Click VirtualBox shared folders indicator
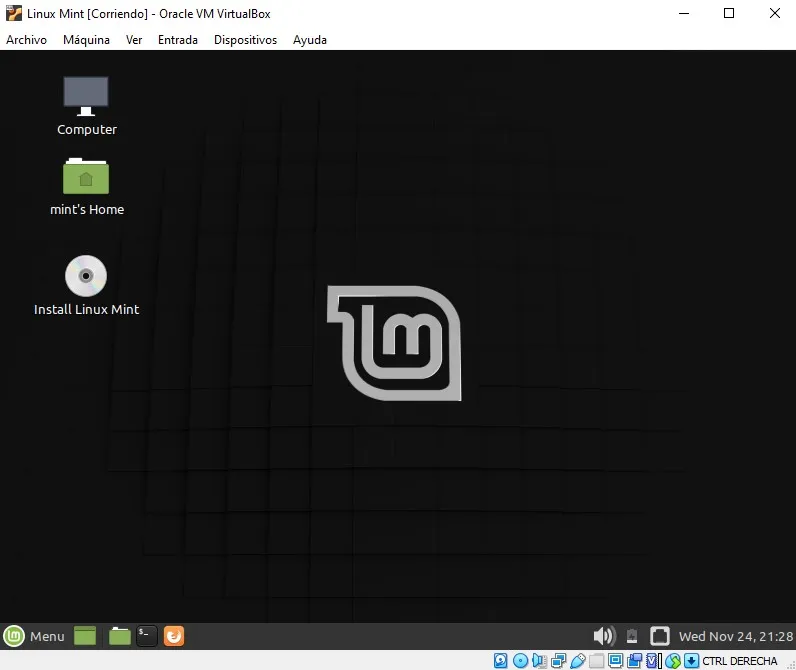Viewport: 796px width, 670px height. point(596,660)
